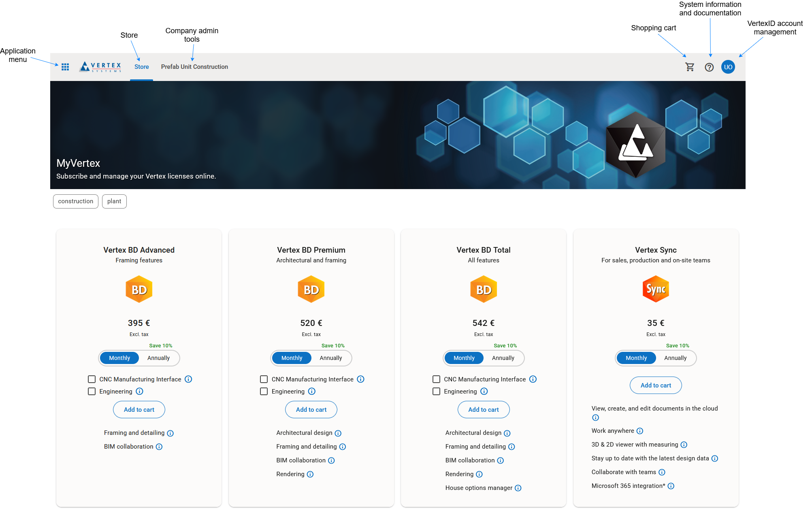Show info for Rendering in BD Total

coord(479,475)
